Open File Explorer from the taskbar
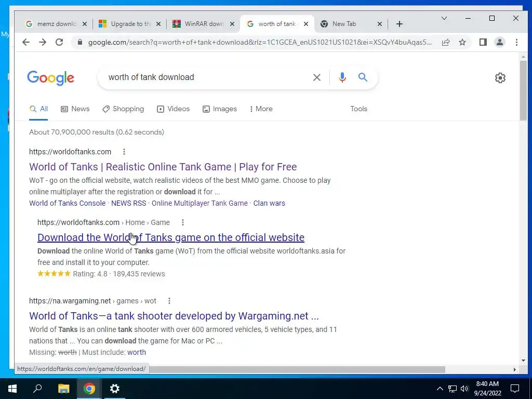 pos(63,389)
